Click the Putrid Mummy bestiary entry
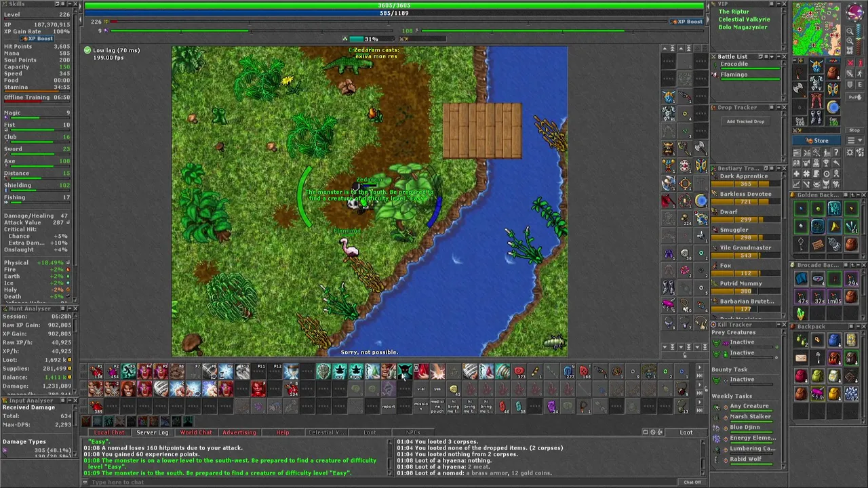The image size is (868, 488). [x=745, y=287]
